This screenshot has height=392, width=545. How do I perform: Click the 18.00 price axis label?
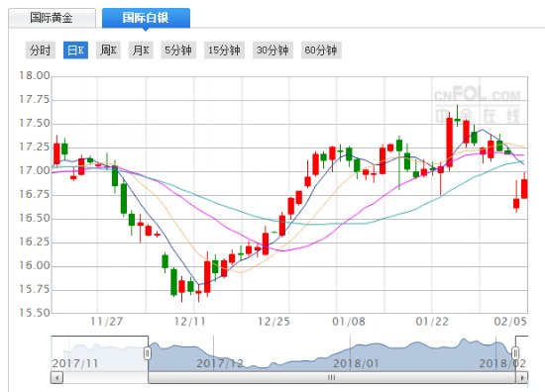pos(35,75)
